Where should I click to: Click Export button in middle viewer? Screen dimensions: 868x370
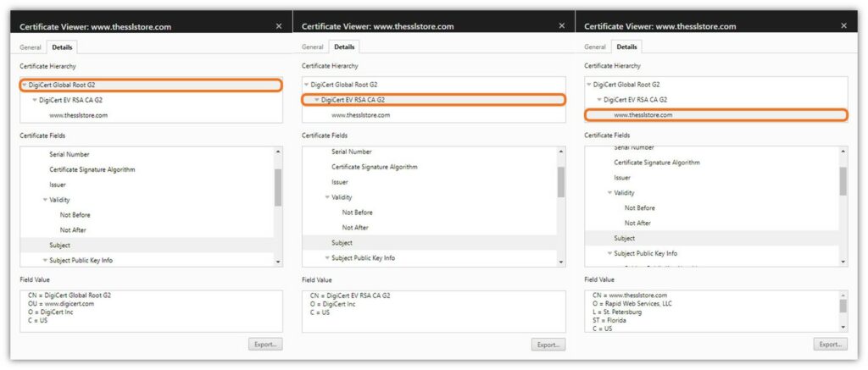click(548, 344)
